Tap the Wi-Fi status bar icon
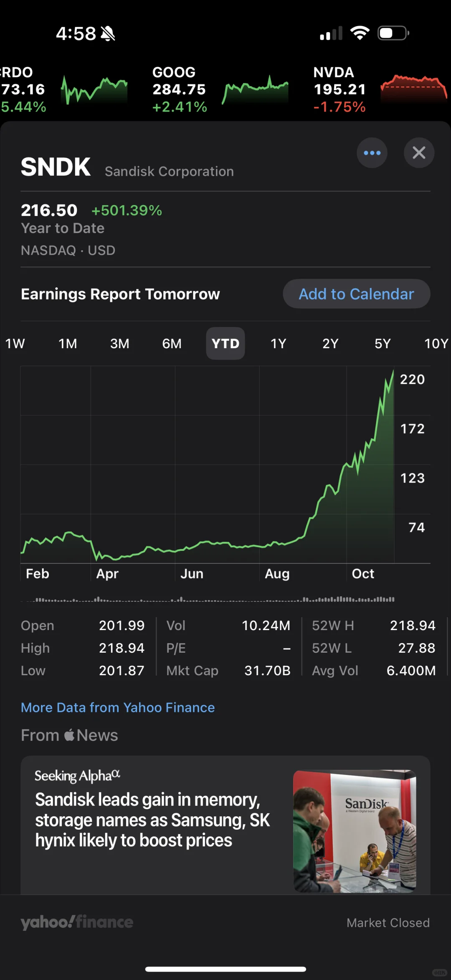The width and height of the screenshot is (451, 980). [360, 33]
